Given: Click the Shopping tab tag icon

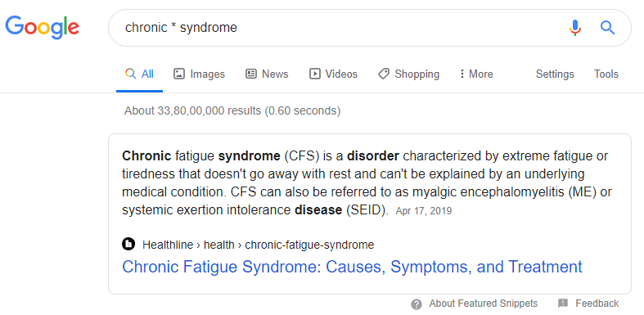Looking at the screenshot, I should pos(384,74).
